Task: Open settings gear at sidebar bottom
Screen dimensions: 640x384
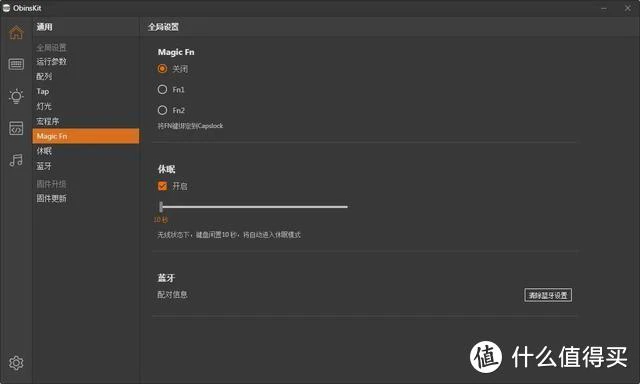Action: click(16, 362)
